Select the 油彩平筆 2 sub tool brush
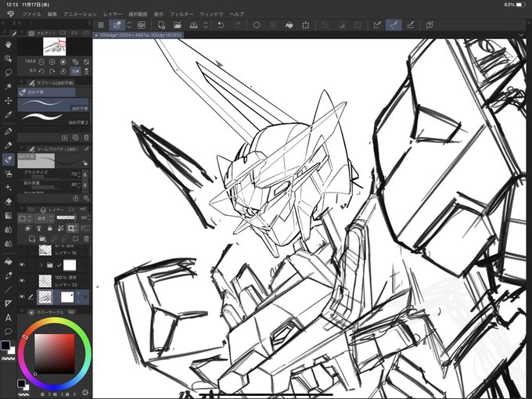 54,119
